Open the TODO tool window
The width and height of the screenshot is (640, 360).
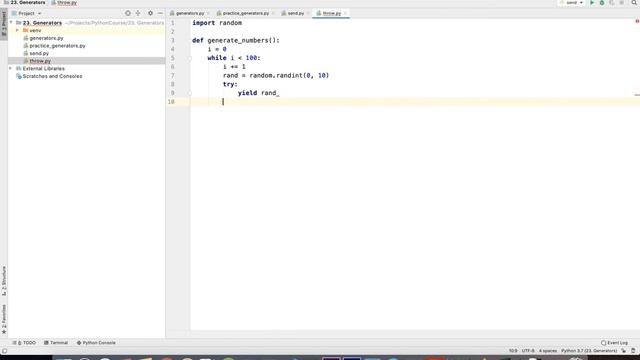[24, 343]
